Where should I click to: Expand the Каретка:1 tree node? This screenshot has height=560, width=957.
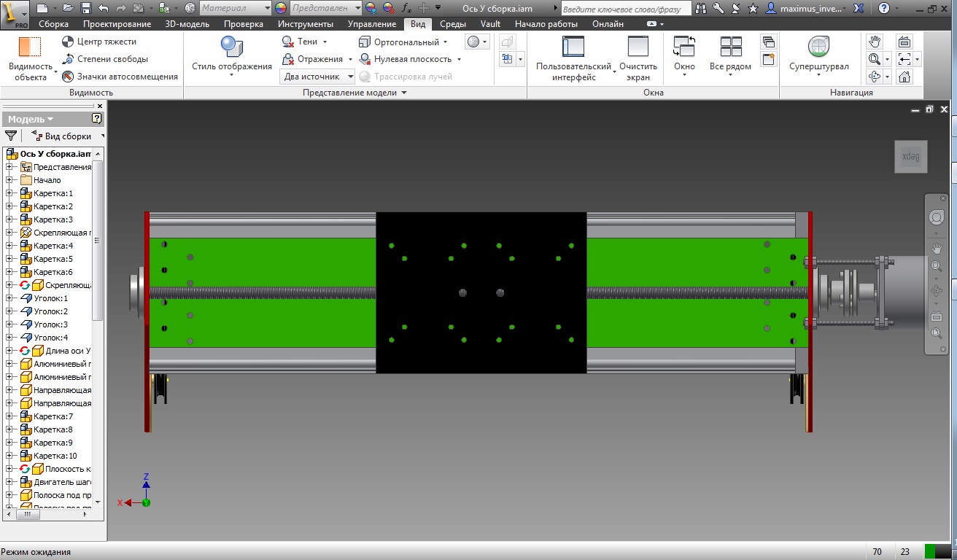(x=9, y=193)
